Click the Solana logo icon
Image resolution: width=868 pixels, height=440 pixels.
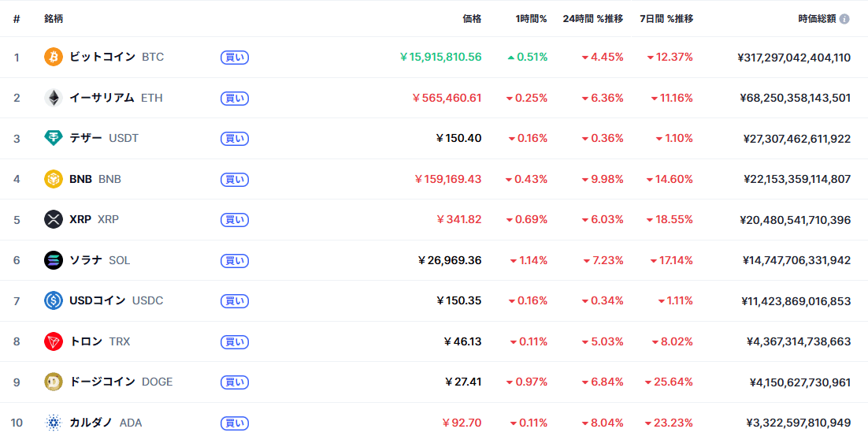click(54, 260)
